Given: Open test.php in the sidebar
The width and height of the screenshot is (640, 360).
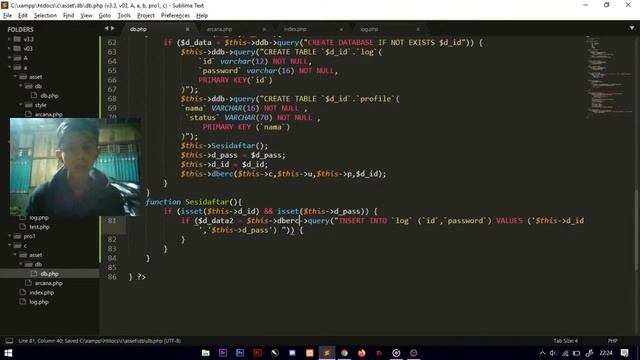Looking at the screenshot, I should [x=39, y=227].
